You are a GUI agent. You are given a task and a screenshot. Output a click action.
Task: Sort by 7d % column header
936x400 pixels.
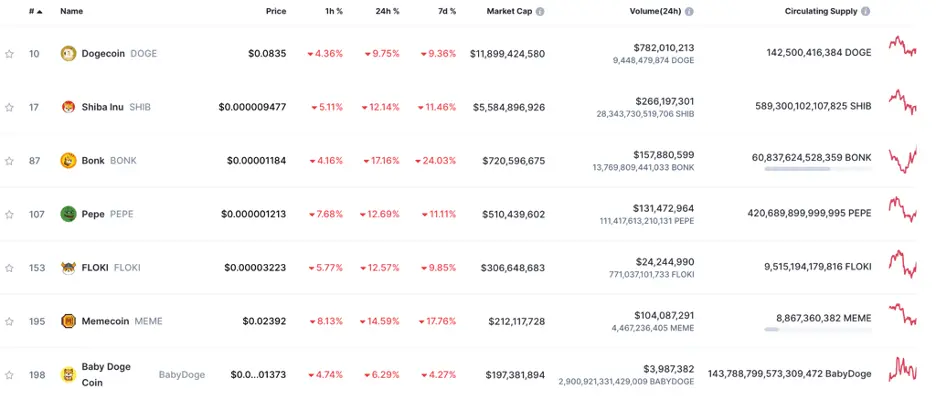[446, 12]
